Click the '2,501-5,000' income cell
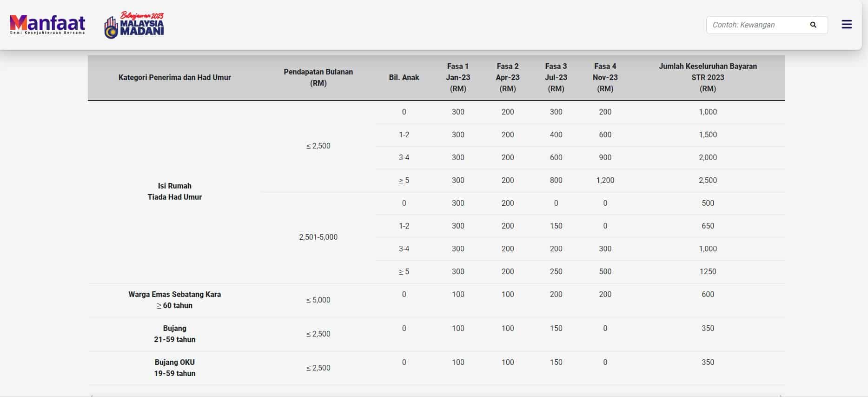This screenshot has height=397, width=868. [x=318, y=237]
